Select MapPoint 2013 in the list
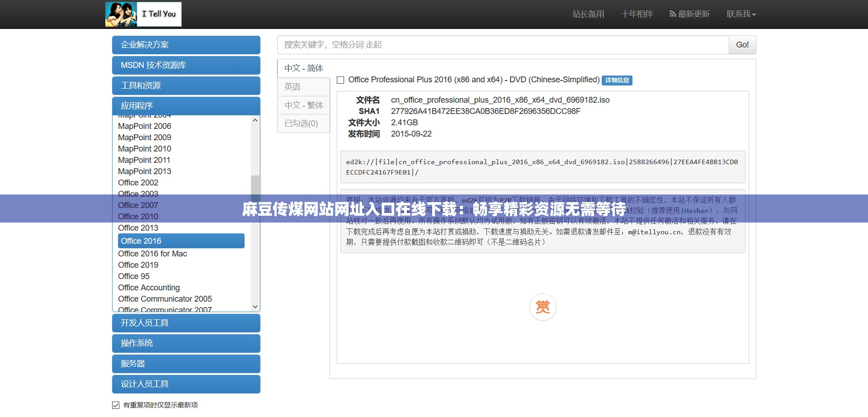Screen dimensions: 868x417 tap(145, 171)
